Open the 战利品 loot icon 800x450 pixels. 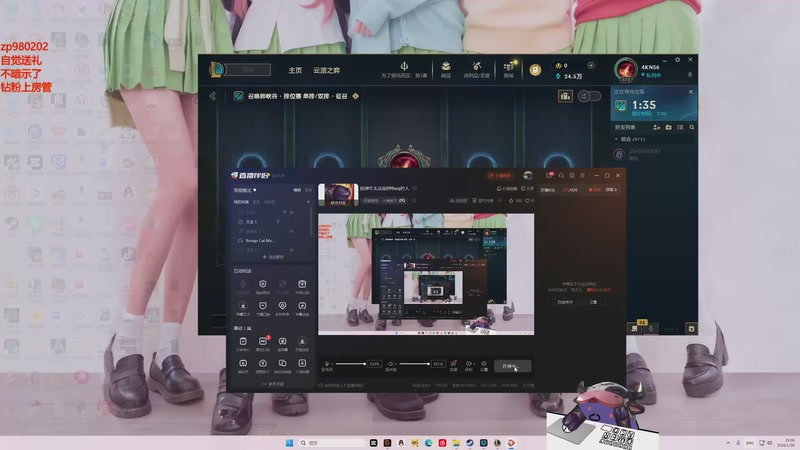pos(477,66)
